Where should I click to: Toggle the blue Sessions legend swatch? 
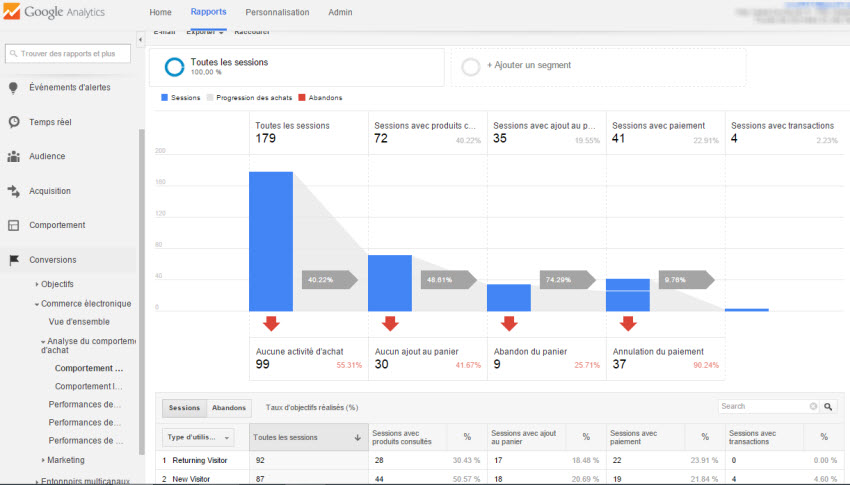click(x=164, y=98)
